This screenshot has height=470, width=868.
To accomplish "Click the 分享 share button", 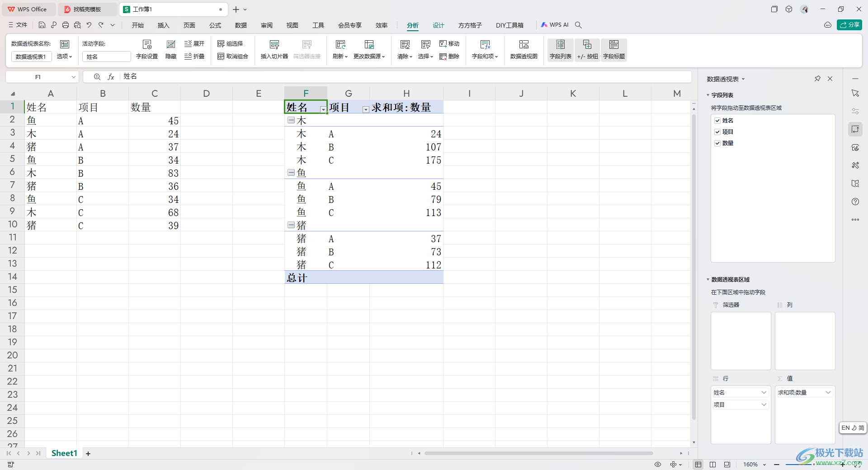I will [849, 25].
